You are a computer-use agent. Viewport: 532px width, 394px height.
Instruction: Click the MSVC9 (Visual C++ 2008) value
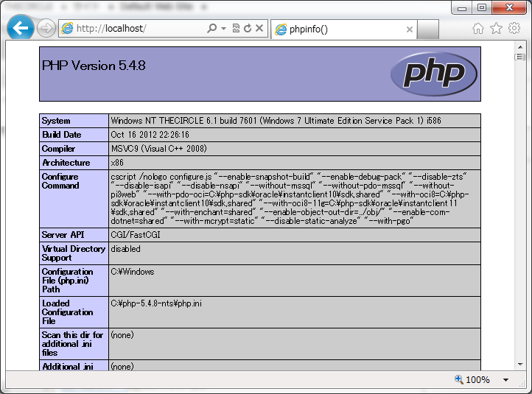point(158,149)
